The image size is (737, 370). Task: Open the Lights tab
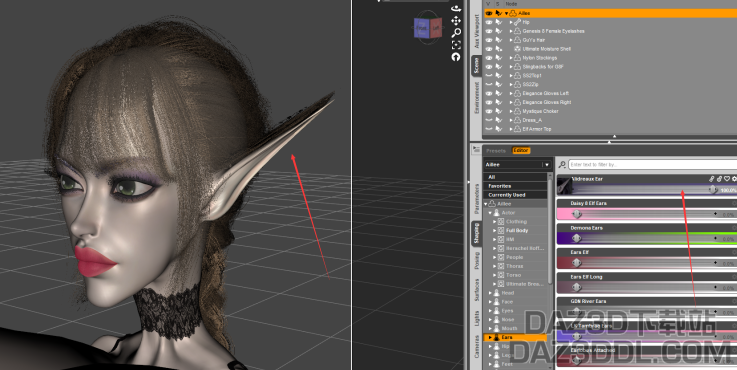point(477,319)
